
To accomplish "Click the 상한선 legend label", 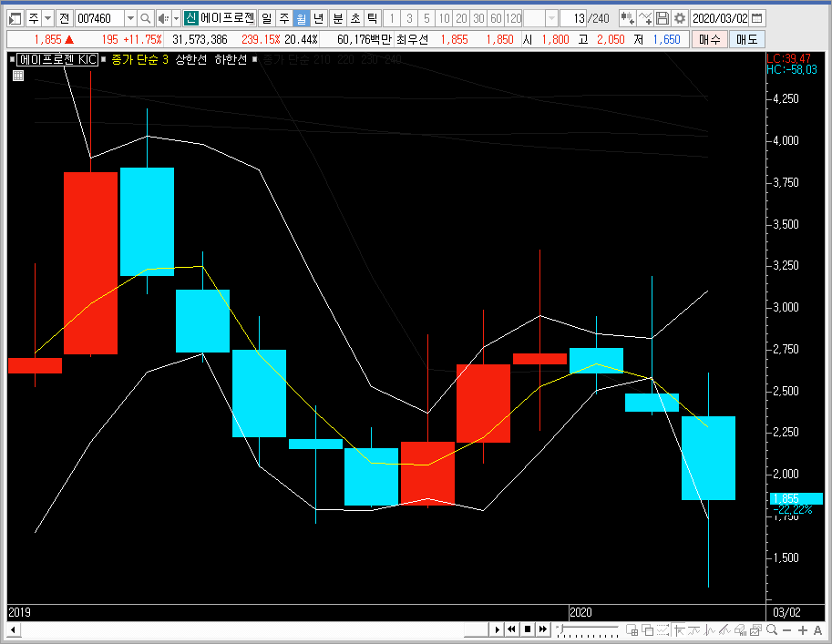I will (191, 59).
